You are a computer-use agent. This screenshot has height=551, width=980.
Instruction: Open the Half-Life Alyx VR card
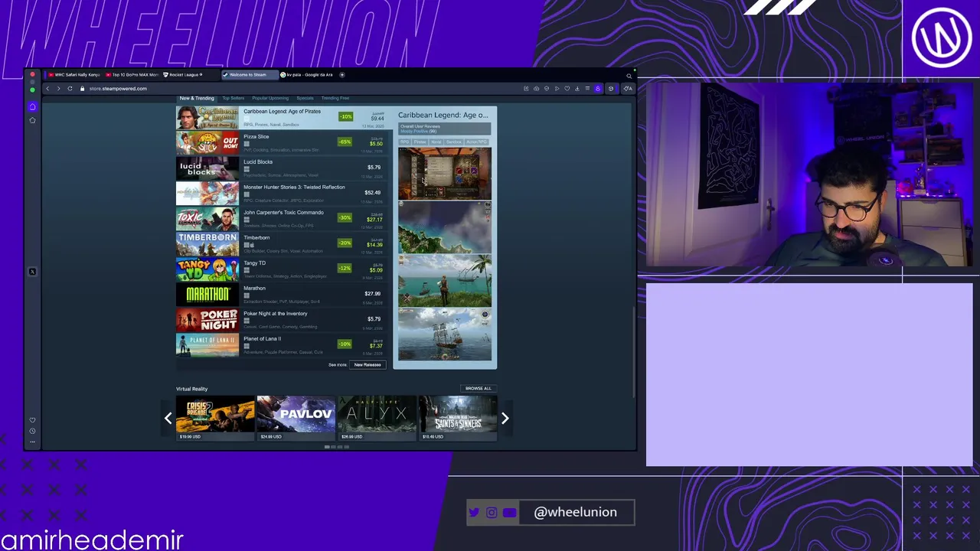[x=377, y=418]
